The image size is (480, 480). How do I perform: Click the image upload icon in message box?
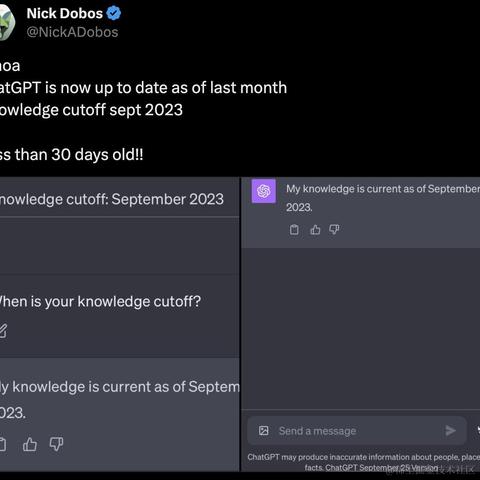(264, 431)
